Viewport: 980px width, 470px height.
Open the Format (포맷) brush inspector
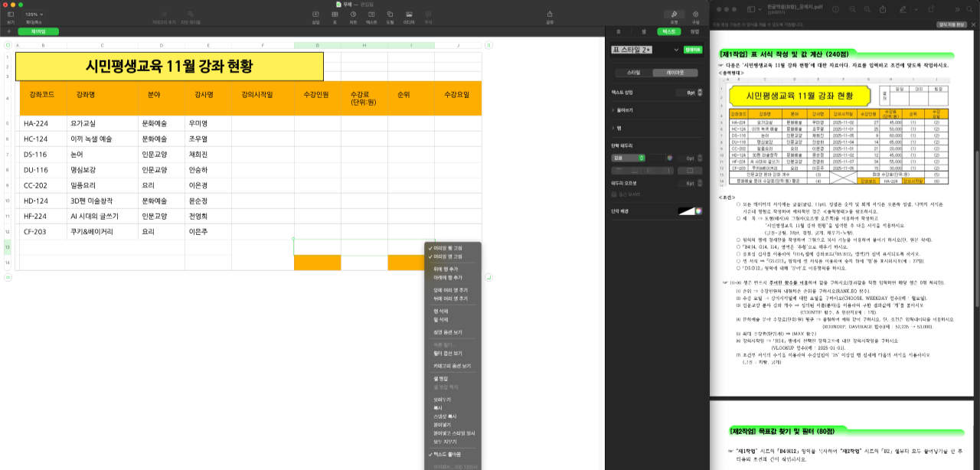[x=674, y=15]
